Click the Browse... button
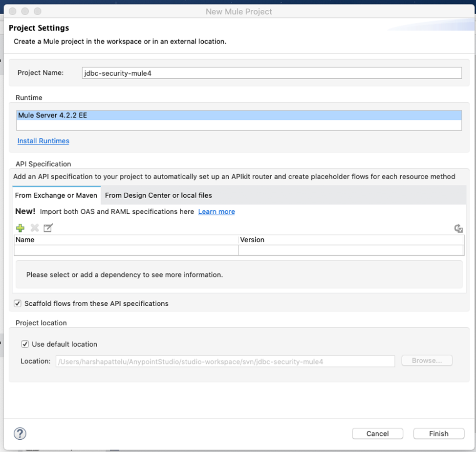 427,361
